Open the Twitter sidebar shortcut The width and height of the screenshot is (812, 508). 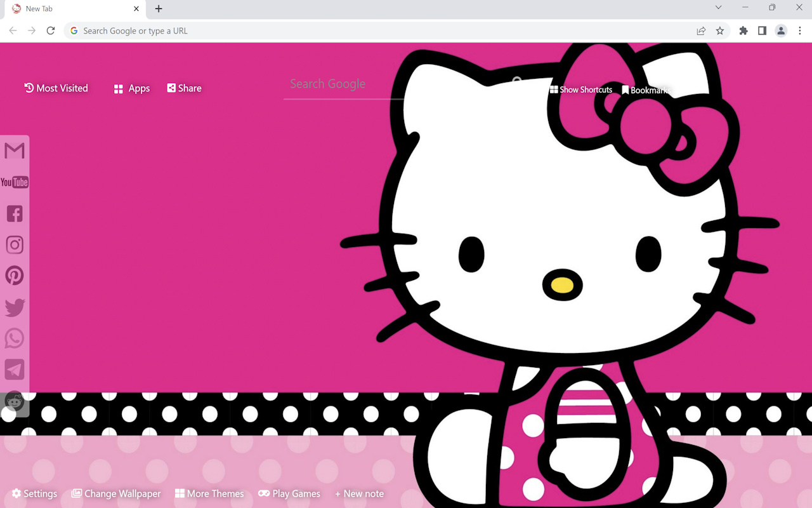[15, 307]
